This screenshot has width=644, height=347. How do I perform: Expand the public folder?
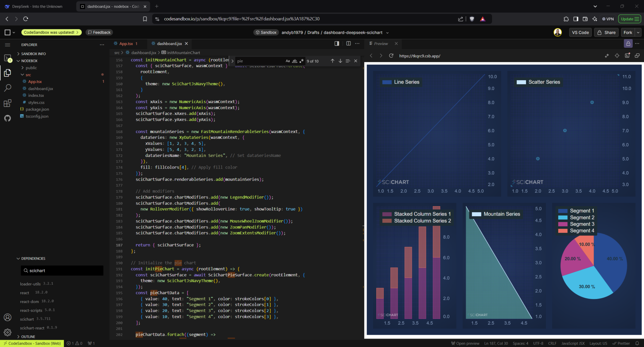pos(31,68)
